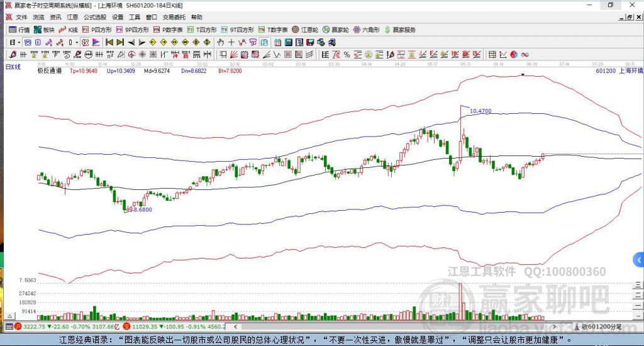The height and width of the screenshot is (346, 644).
Task: Select the red pencil drawing tool
Action: point(13,55)
